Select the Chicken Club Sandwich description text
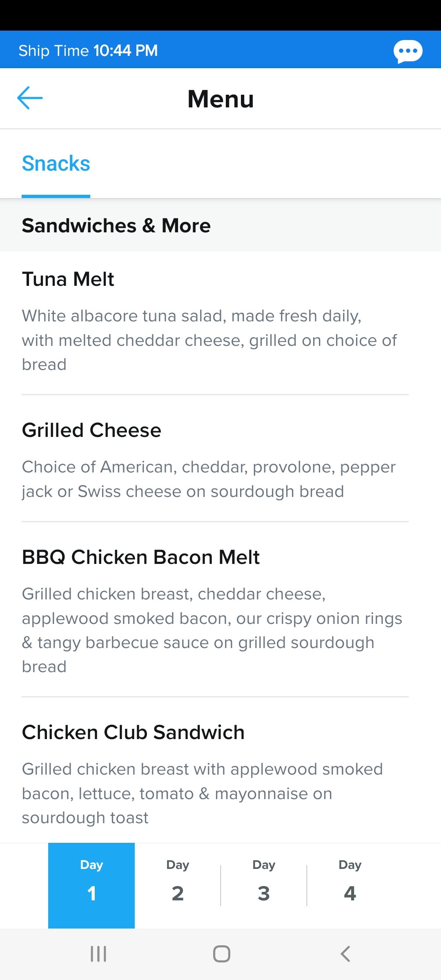Screen dimensions: 441x980 pos(202,793)
